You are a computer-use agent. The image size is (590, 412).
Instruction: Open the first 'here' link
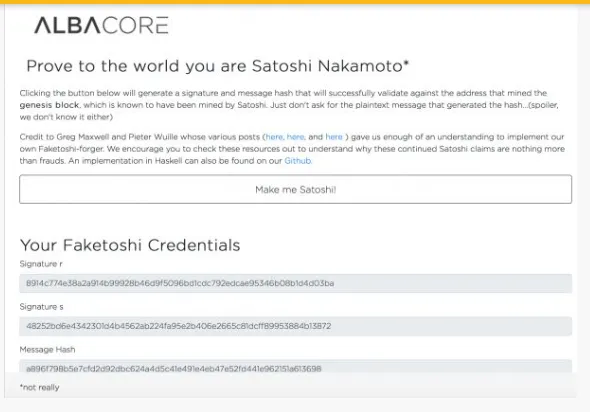coord(274,137)
